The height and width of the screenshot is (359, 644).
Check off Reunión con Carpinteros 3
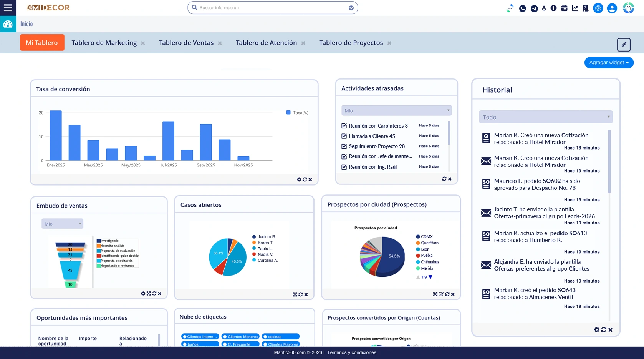pos(344,126)
